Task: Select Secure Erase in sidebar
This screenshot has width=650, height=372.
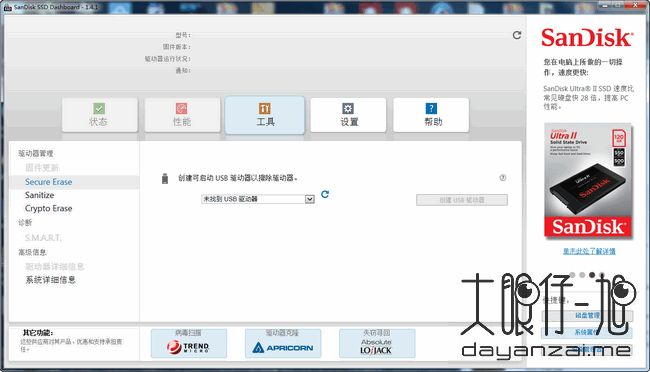Action: 49,182
